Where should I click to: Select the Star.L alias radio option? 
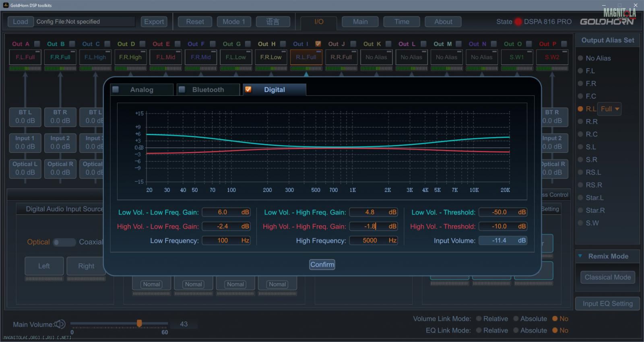coord(580,198)
